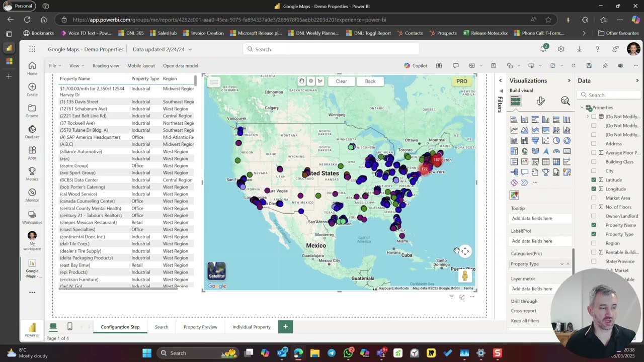The image size is (644, 362).
Task: Switch to the Search page tab
Action: pyautogui.click(x=162, y=327)
